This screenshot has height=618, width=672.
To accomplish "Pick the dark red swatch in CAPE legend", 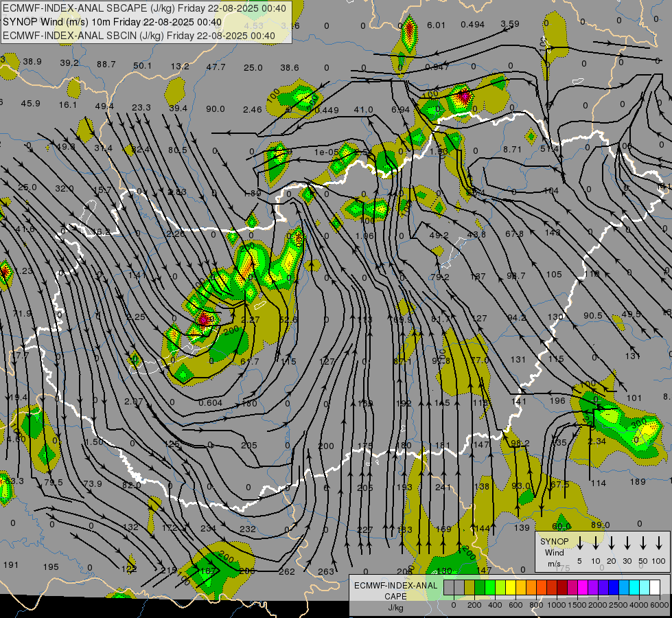I will coord(562,587).
